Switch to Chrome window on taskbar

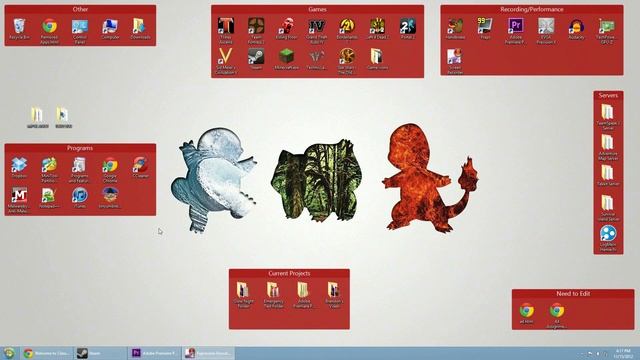click(x=47, y=353)
